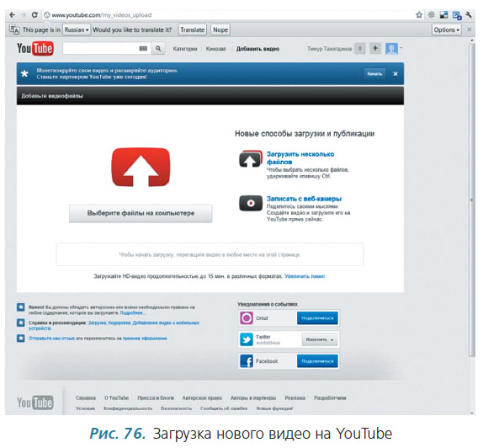Open Загрузить несколько файлов link
The height and width of the screenshot is (448, 483).
(x=300, y=157)
